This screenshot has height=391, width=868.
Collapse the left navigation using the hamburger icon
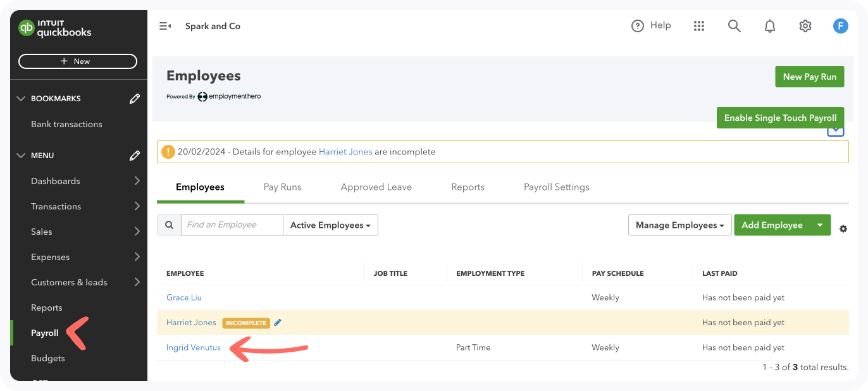pos(164,25)
